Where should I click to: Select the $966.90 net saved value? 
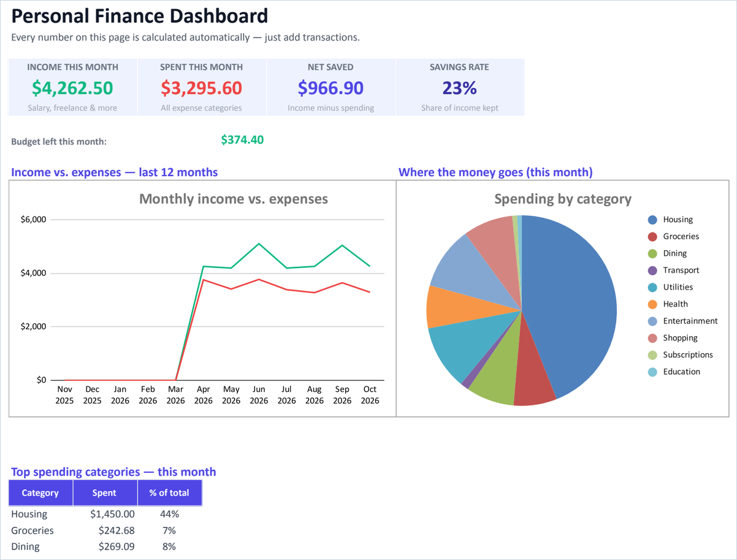pyautogui.click(x=330, y=88)
